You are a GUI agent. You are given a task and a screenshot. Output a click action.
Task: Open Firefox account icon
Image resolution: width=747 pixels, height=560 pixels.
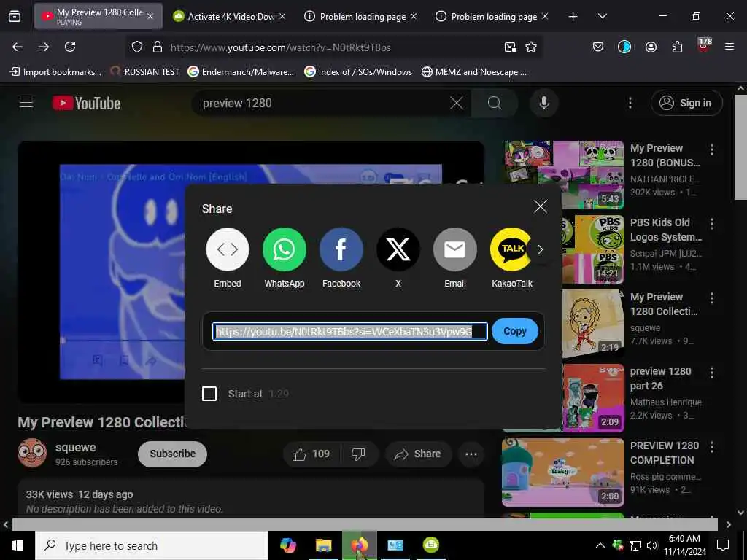click(x=651, y=47)
